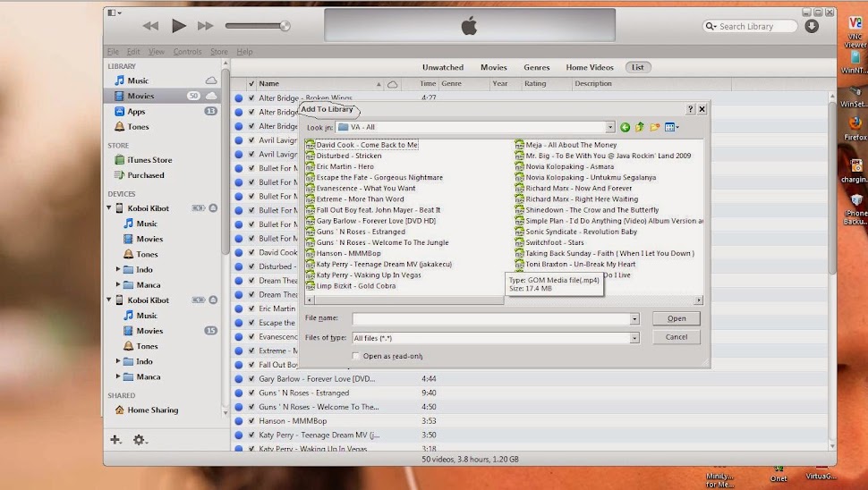This screenshot has width=868, height=490.
Task: Enable Open as read-only checkbox
Action: click(356, 356)
